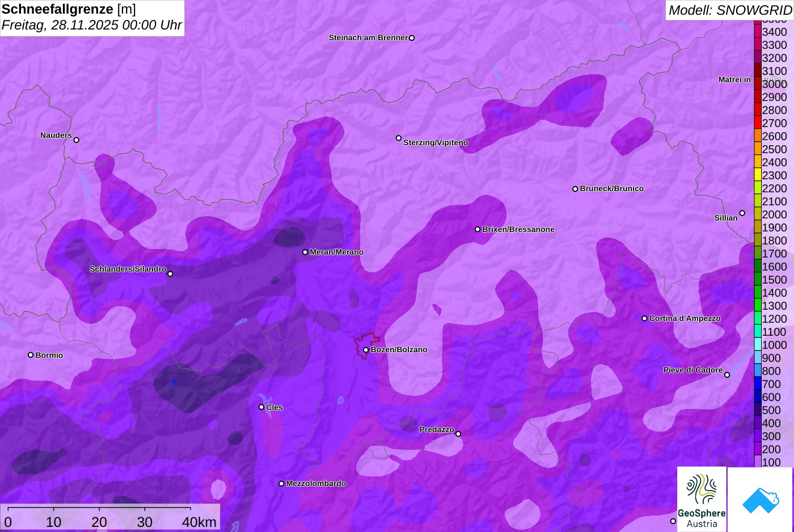Click the 2000 legend value
The image size is (794, 532).
(774, 214)
